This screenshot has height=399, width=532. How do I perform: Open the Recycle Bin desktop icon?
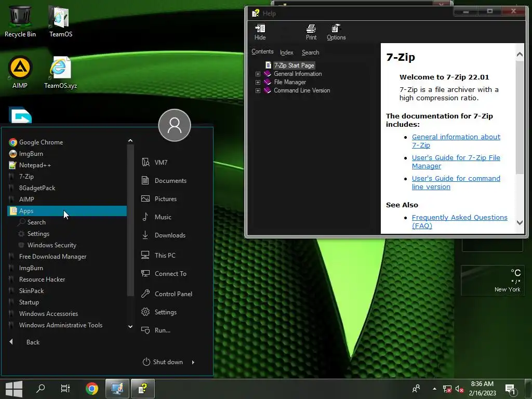click(20, 21)
